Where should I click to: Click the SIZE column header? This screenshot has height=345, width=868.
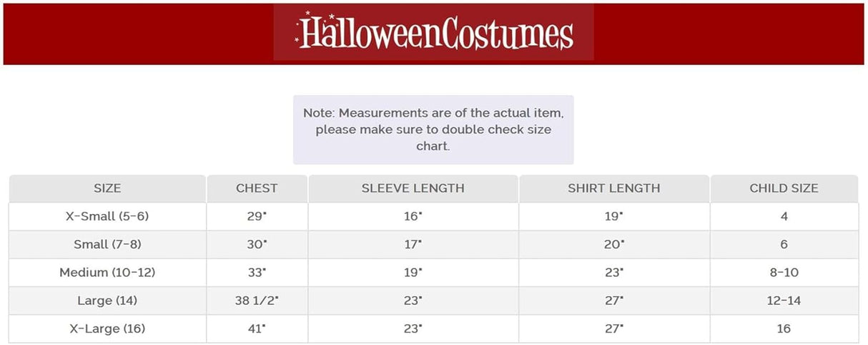coord(107,188)
